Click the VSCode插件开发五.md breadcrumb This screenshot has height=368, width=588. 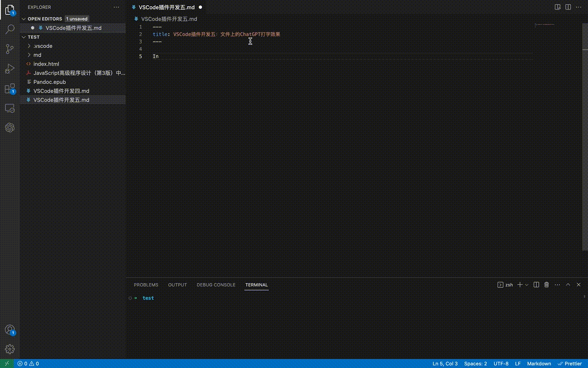pyautogui.click(x=169, y=19)
